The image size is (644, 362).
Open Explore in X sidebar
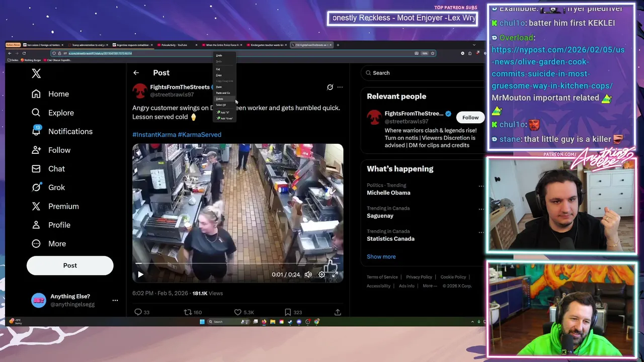pos(53,113)
